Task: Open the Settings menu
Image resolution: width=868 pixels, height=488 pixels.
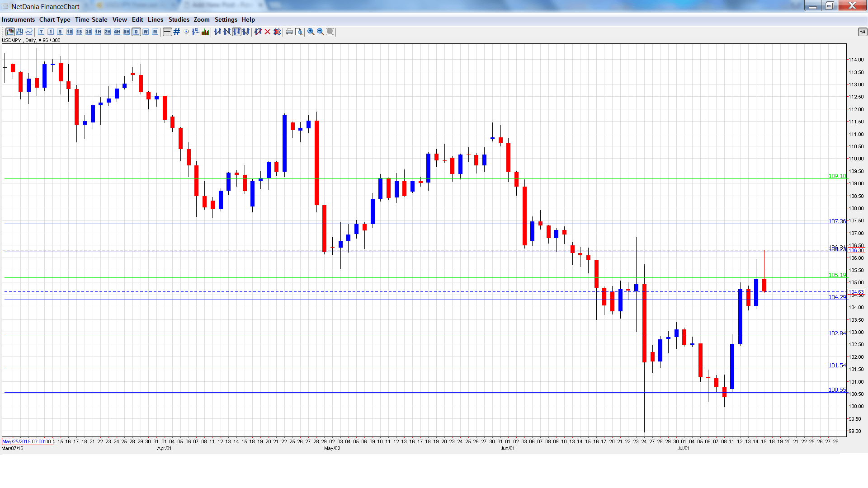Action: pos(226,19)
